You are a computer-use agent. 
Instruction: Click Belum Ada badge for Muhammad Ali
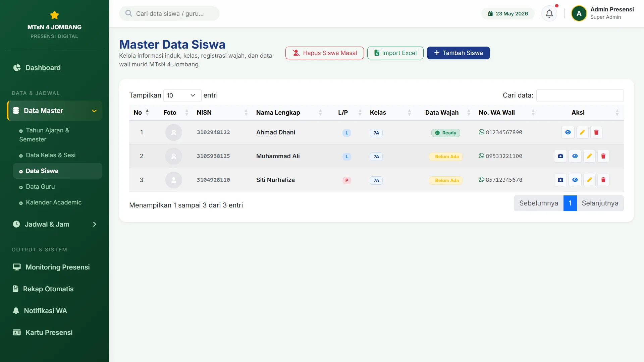click(445, 157)
